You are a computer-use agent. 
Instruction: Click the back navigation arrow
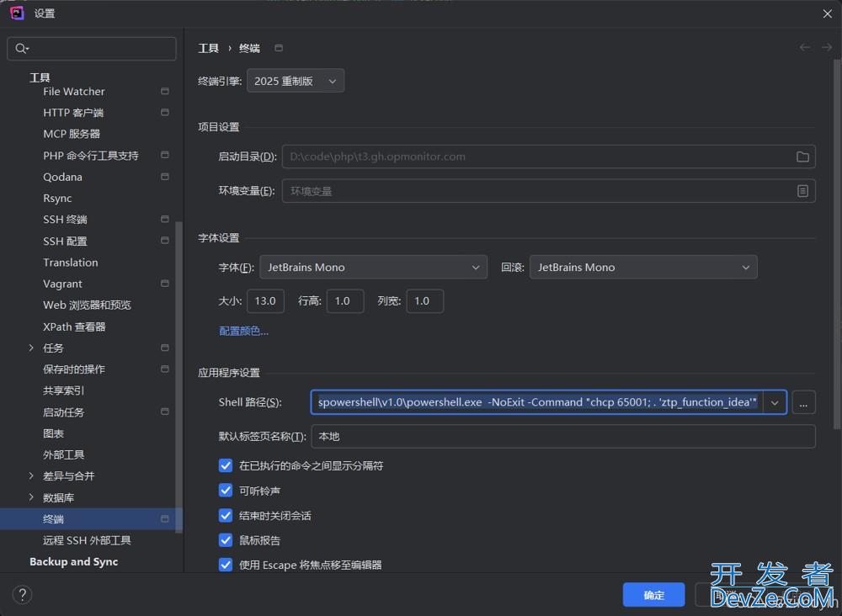804,48
